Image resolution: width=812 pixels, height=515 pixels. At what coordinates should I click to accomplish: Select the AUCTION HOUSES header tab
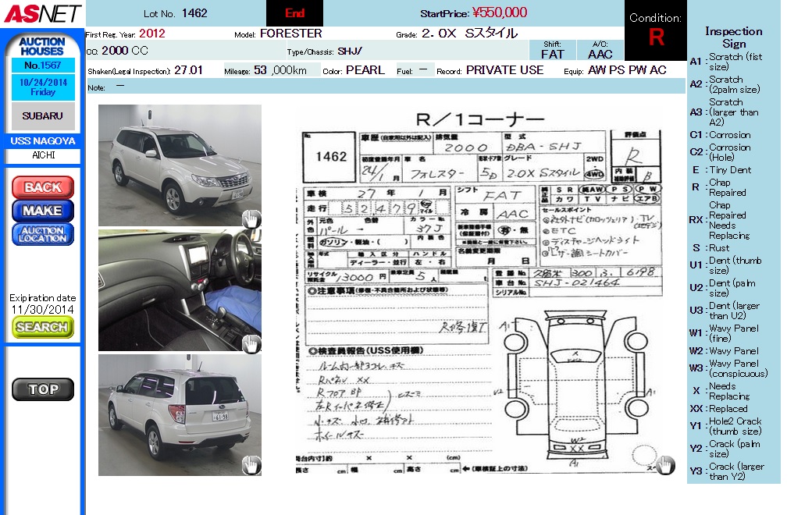tap(42, 46)
